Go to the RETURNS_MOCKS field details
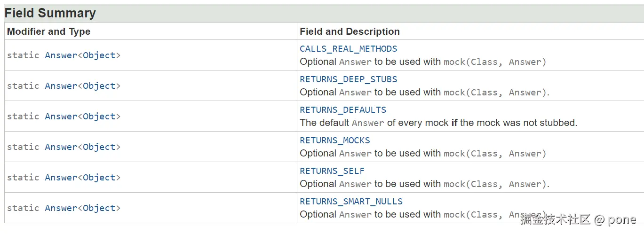This screenshot has height=234, width=644. [335, 140]
